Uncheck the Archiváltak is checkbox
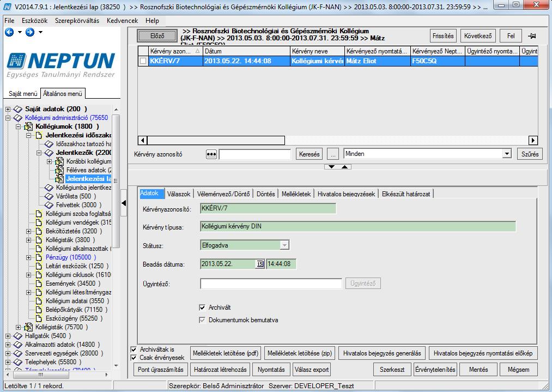Image resolution: width=552 pixels, height=392 pixels. 134,349
